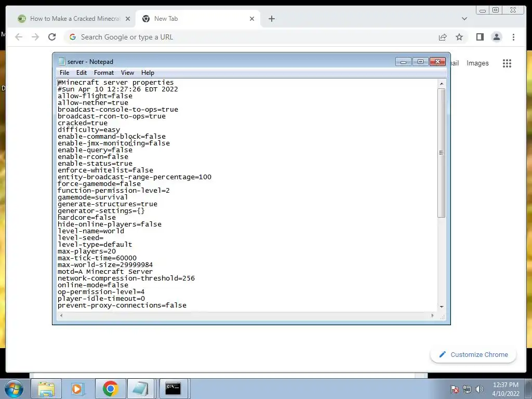Close the How to Make a Cracked Minecraft tab
The image size is (532, 399).
(x=128, y=19)
